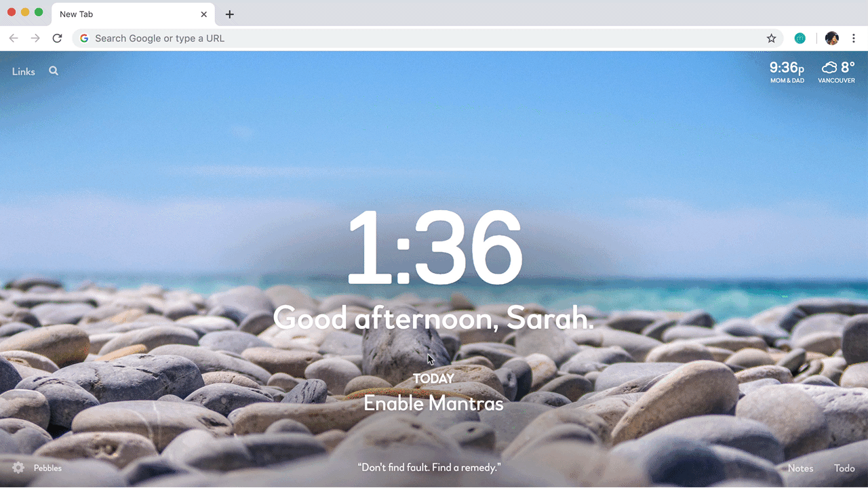
Task: Open the Momentum settings gear
Action: [x=18, y=468]
